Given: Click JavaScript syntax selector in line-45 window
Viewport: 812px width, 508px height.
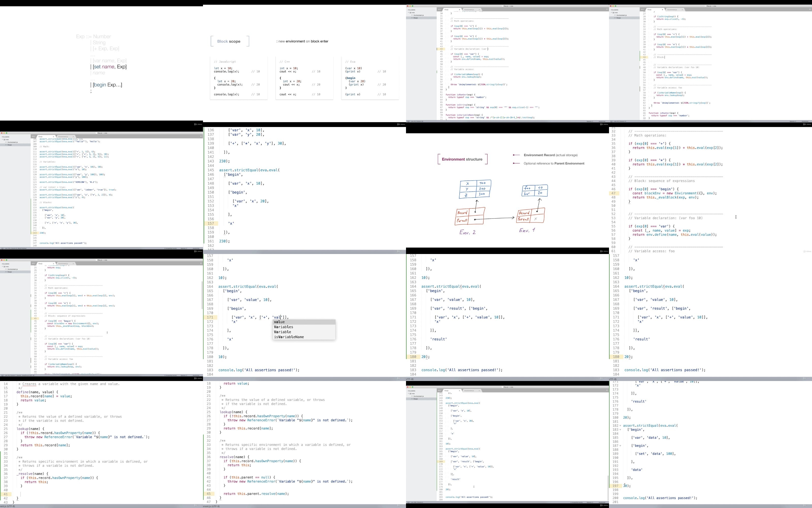Looking at the screenshot, I should tap(196, 375).
